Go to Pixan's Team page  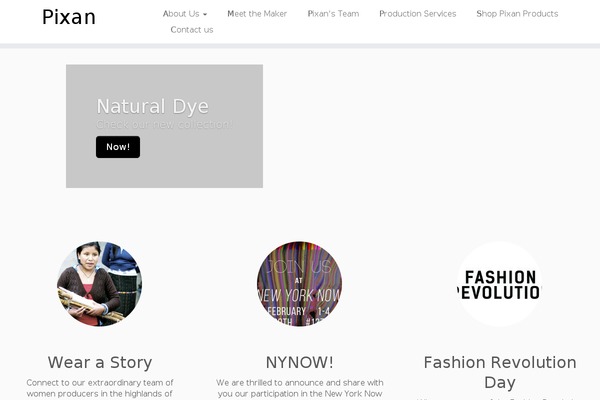pyautogui.click(x=333, y=14)
